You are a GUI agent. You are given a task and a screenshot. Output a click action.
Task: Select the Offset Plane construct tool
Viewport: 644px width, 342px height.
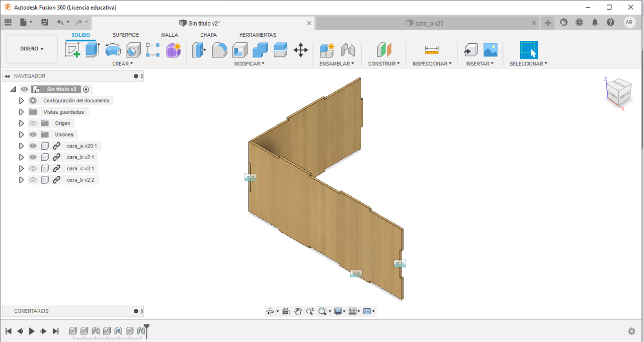tap(384, 50)
